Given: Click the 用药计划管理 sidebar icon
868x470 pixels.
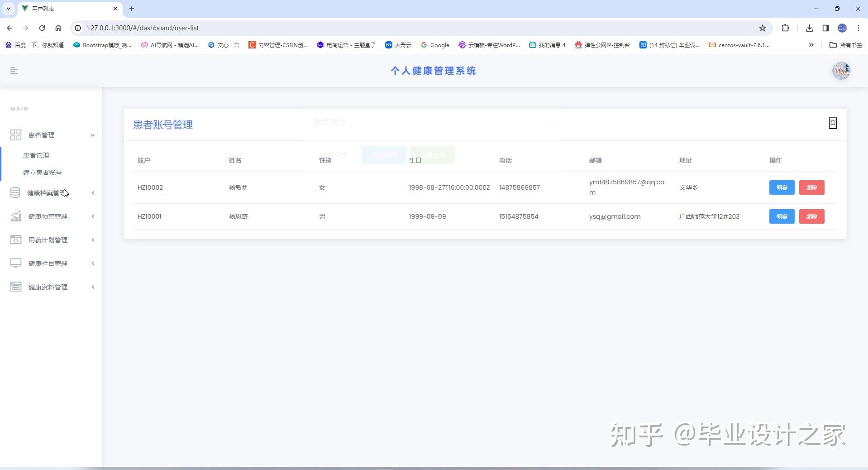Looking at the screenshot, I should click(16, 240).
